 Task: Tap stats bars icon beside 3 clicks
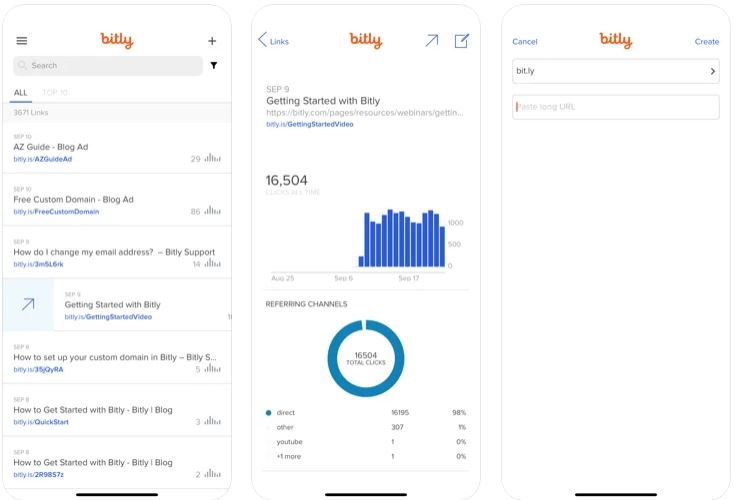pos(212,421)
